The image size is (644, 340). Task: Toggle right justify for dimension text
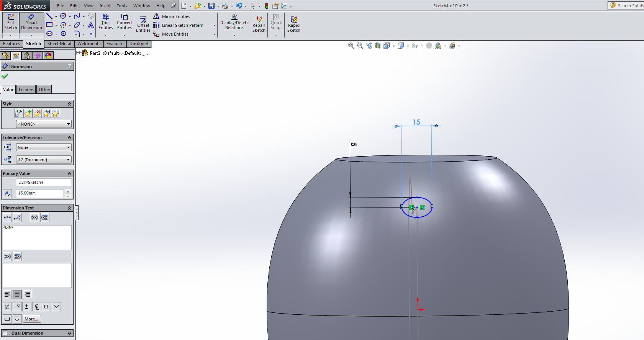click(x=27, y=294)
